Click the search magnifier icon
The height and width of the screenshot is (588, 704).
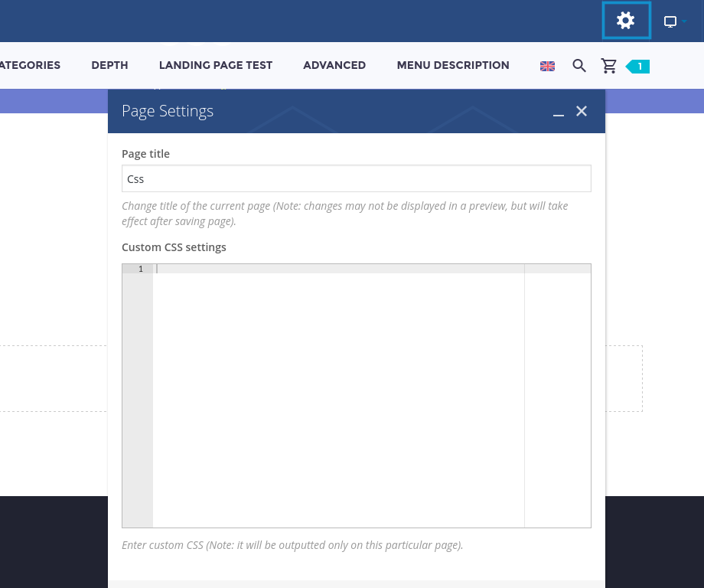pos(579,66)
